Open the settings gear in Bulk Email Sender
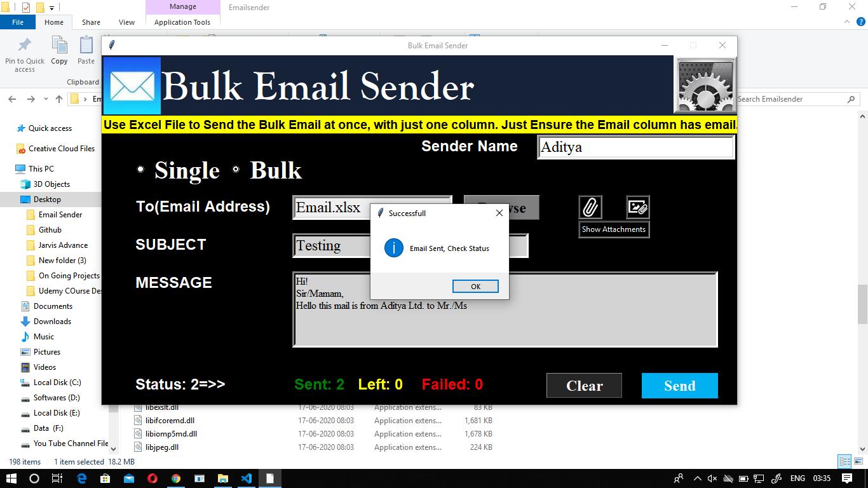 point(705,86)
